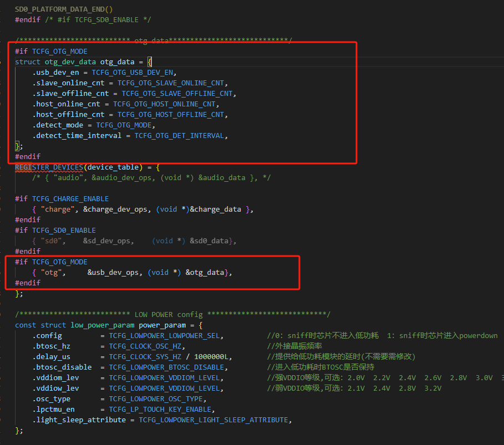Click the &charge_dev_ops reference

click(115, 209)
